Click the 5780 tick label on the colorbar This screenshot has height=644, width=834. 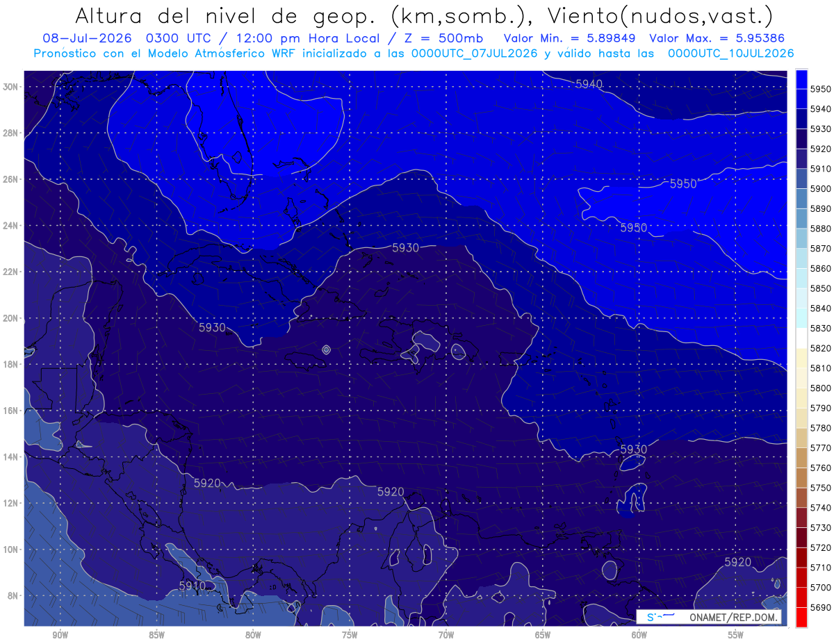coord(821,428)
